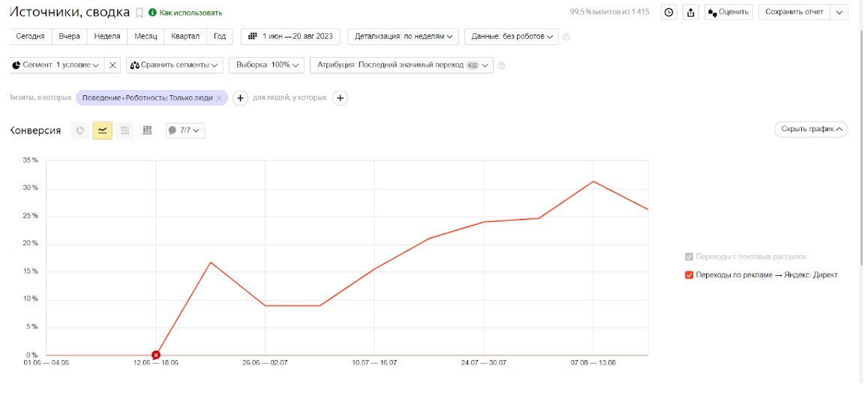Bookmark the report via the flag icon
The image size is (868, 396).
click(x=139, y=12)
